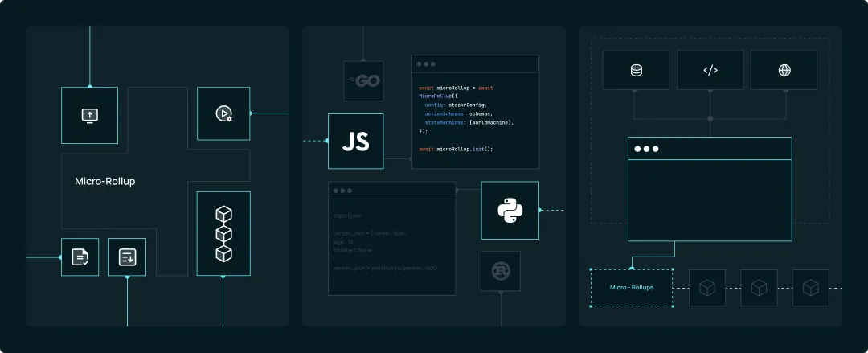Click the monitor upload icon tile
The width and height of the screenshot is (868, 353).
pyautogui.click(x=90, y=115)
